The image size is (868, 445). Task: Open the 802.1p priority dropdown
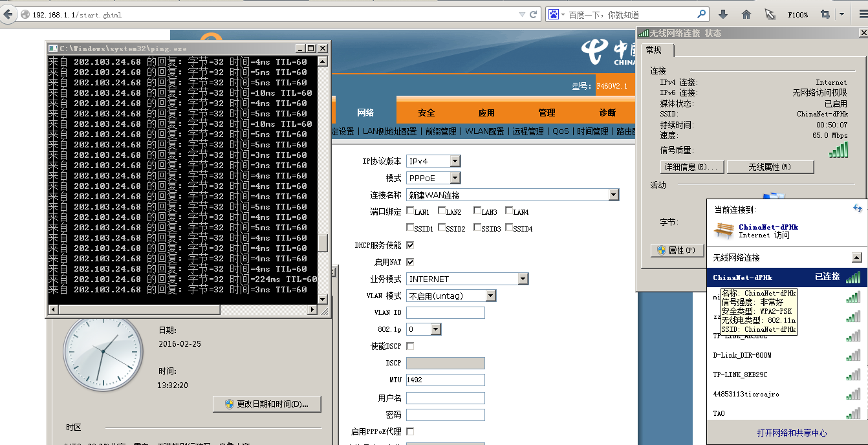tap(424, 329)
